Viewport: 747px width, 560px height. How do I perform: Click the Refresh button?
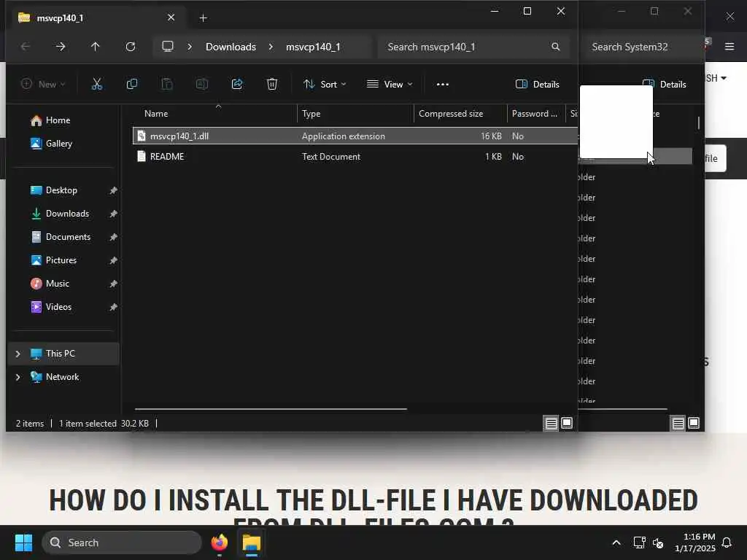pos(131,47)
